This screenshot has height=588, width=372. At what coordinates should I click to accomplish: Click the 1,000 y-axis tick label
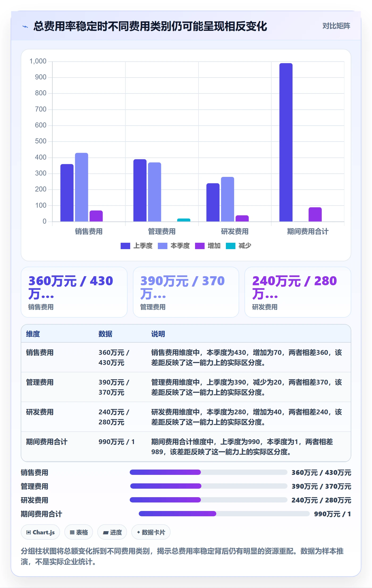[x=38, y=61]
